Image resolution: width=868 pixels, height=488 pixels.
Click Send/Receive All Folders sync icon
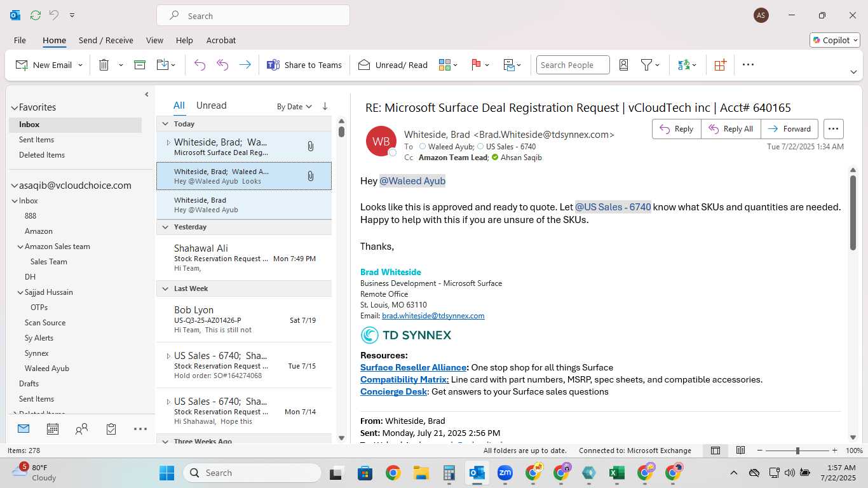point(36,15)
